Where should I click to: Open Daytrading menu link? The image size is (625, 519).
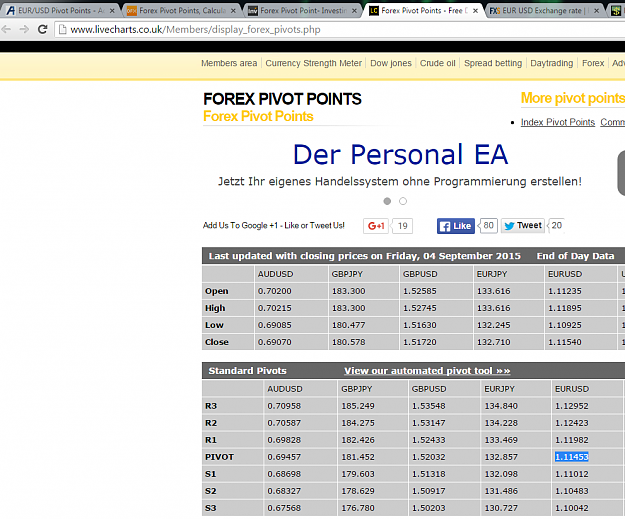(551, 63)
